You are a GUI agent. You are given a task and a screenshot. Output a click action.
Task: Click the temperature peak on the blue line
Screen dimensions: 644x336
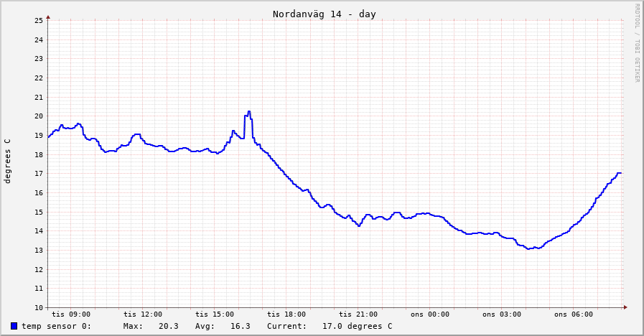pyautogui.click(x=249, y=111)
